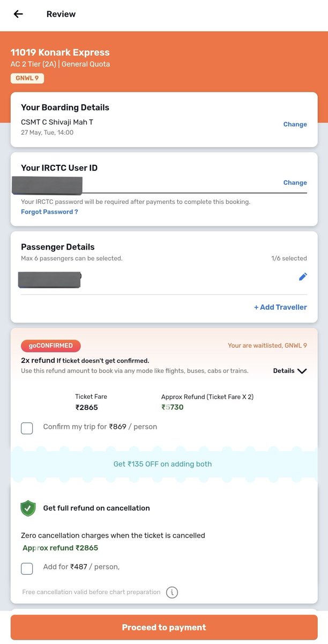The image size is (328, 644).
Task: Check Add for ₹487 per person
Action: pos(27,568)
